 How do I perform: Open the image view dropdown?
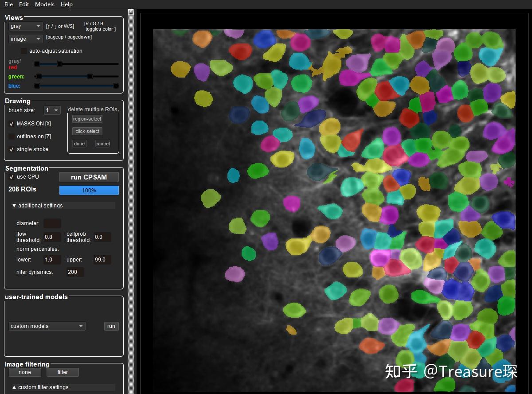click(26, 39)
